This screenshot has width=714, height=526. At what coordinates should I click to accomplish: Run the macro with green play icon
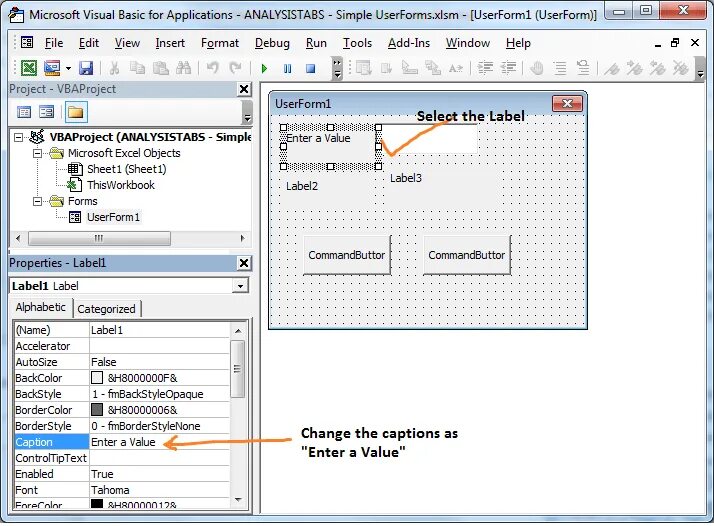coord(264,69)
